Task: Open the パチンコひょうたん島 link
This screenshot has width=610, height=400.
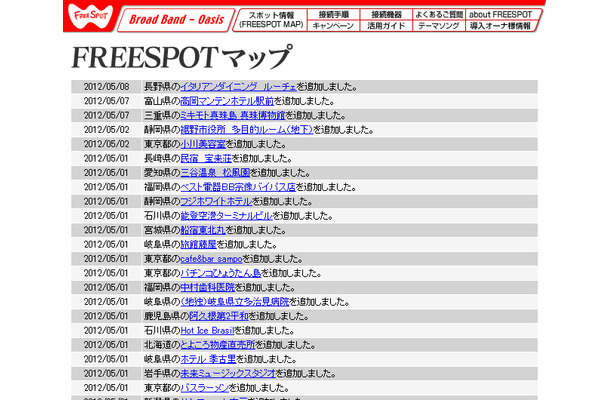Action: (x=221, y=273)
